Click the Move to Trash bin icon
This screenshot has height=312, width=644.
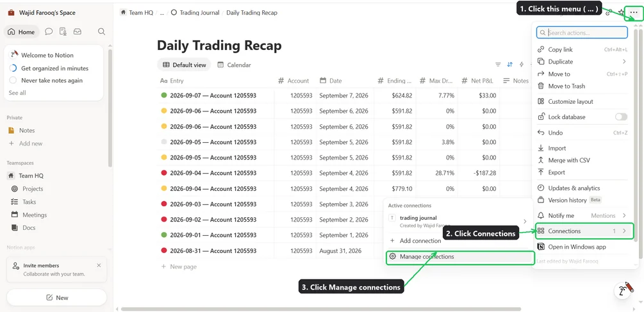tap(541, 86)
